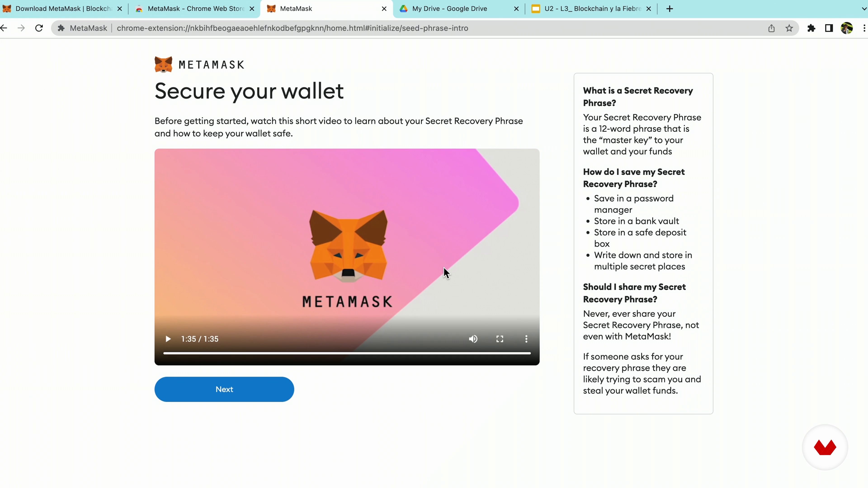Image resolution: width=868 pixels, height=488 pixels.
Task: Close the Chrome Web Store tab
Action: pyautogui.click(x=252, y=9)
